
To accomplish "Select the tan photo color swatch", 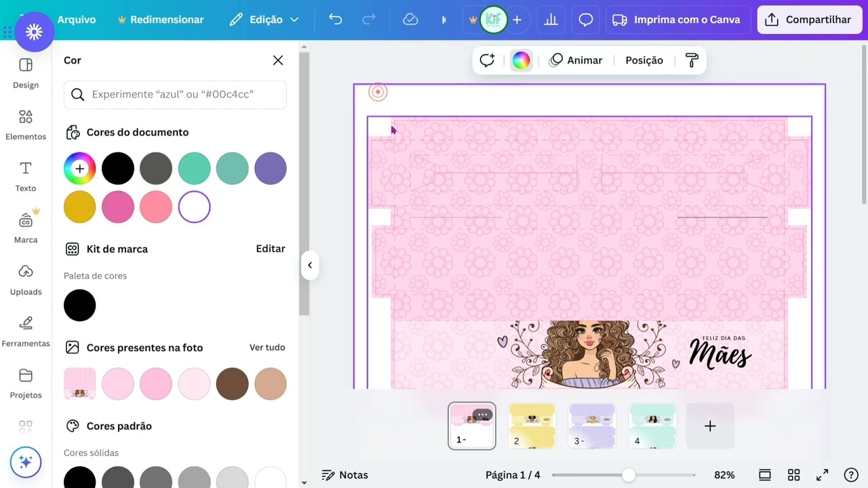I will pyautogui.click(x=271, y=384).
